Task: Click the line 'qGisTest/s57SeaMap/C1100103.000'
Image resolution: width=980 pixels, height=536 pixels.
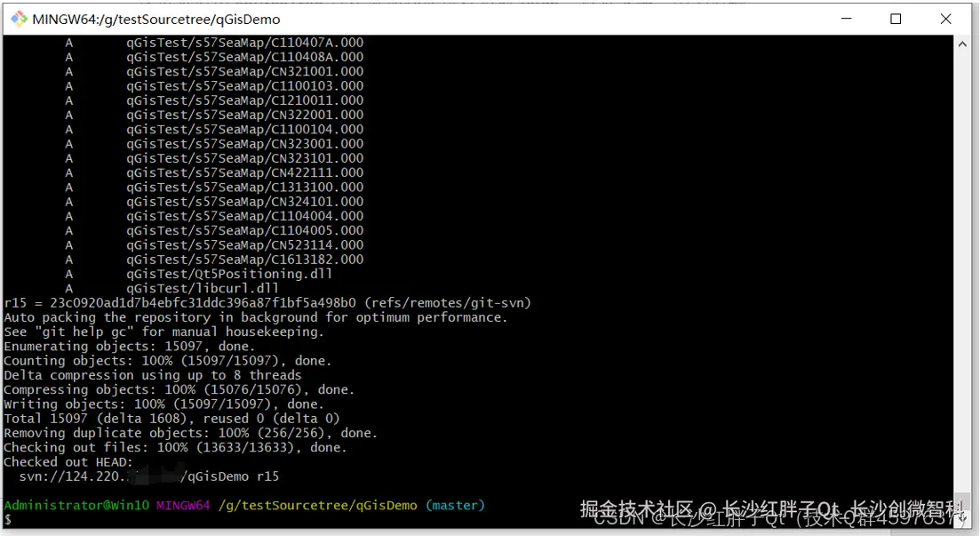Action: 245,85
